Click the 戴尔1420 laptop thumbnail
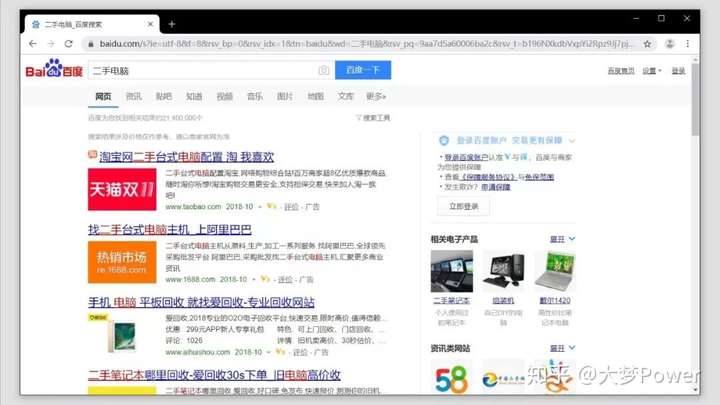 [x=555, y=271]
